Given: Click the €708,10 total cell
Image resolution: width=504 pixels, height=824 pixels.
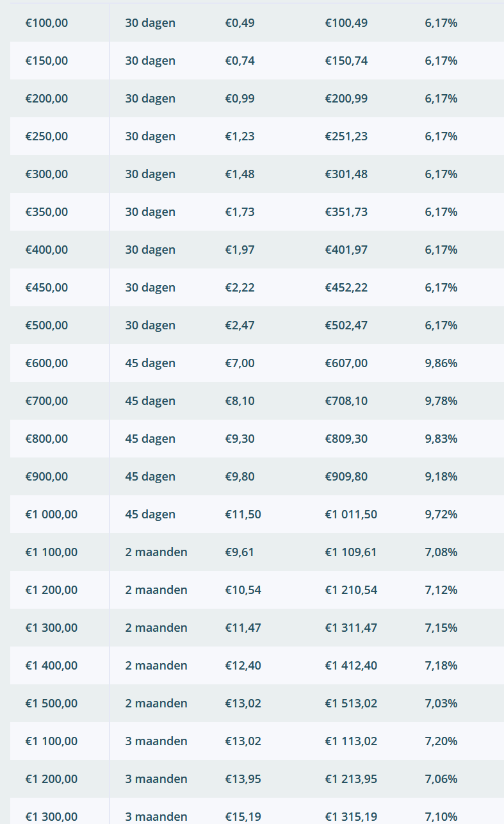Looking at the screenshot, I should [x=346, y=401].
